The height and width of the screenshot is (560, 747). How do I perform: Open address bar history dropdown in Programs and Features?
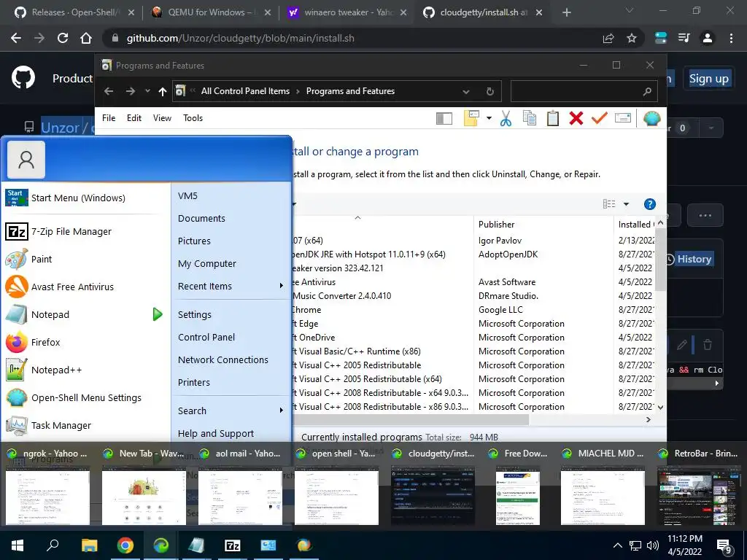[x=466, y=91]
